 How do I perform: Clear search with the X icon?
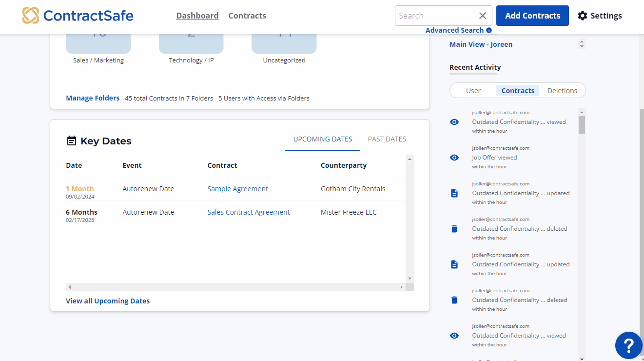click(482, 16)
